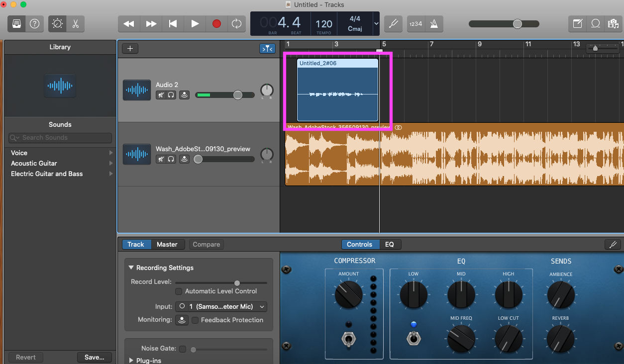The height and width of the screenshot is (364, 624).
Task: Select the Audio 2 track icon
Action: point(137,90)
